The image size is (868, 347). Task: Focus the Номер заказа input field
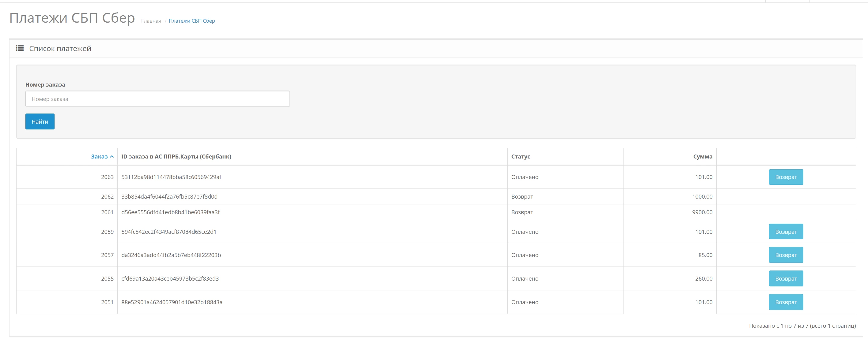pyautogui.click(x=157, y=99)
